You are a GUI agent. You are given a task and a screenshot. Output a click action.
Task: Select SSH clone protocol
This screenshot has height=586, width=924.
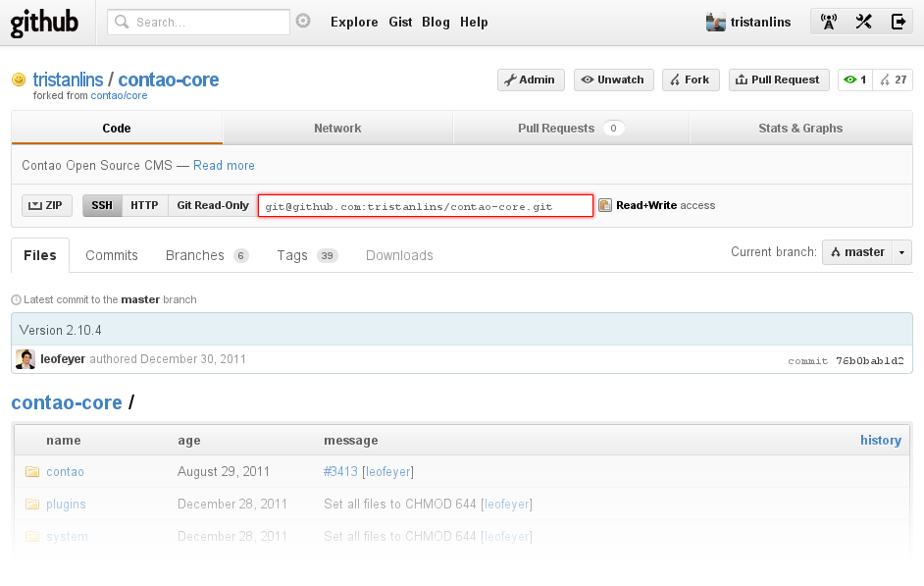(x=102, y=205)
